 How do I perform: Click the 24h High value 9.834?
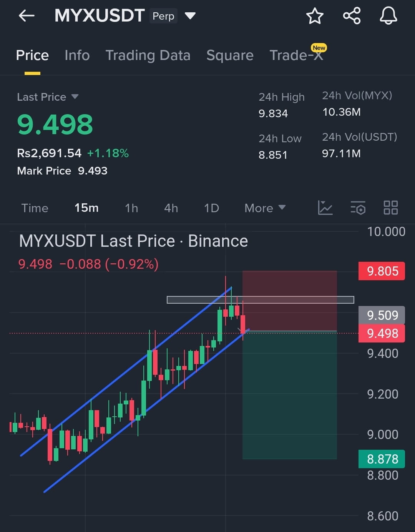pyautogui.click(x=273, y=113)
